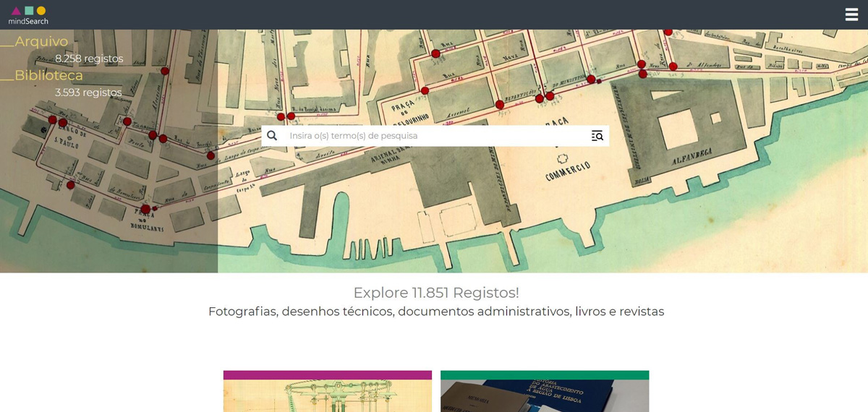
Task: Focus the search terms input field
Action: click(435, 135)
